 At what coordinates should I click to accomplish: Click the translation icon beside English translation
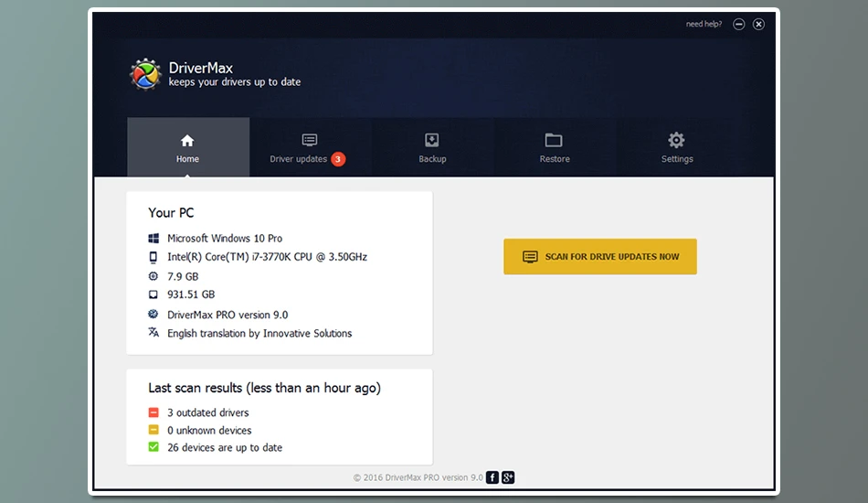153,332
